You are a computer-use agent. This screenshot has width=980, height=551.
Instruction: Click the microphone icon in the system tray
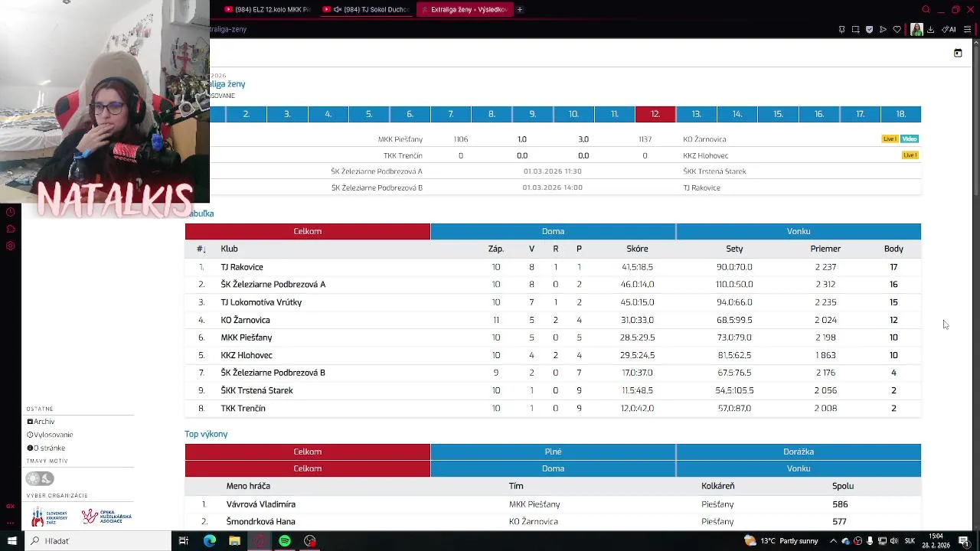[x=870, y=541]
